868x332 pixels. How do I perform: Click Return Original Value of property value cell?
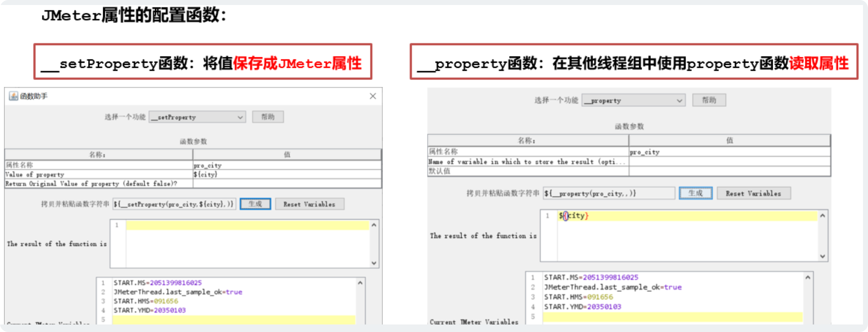click(x=287, y=184)
